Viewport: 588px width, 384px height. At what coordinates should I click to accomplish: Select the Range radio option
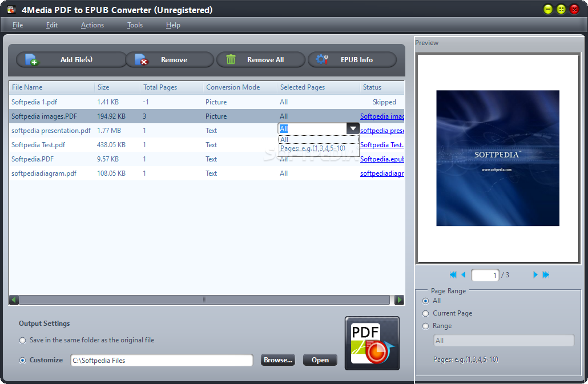425,326
